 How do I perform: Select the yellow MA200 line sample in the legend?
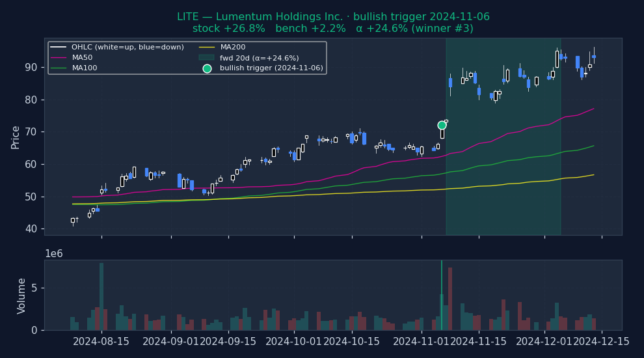tap(207, 47)
